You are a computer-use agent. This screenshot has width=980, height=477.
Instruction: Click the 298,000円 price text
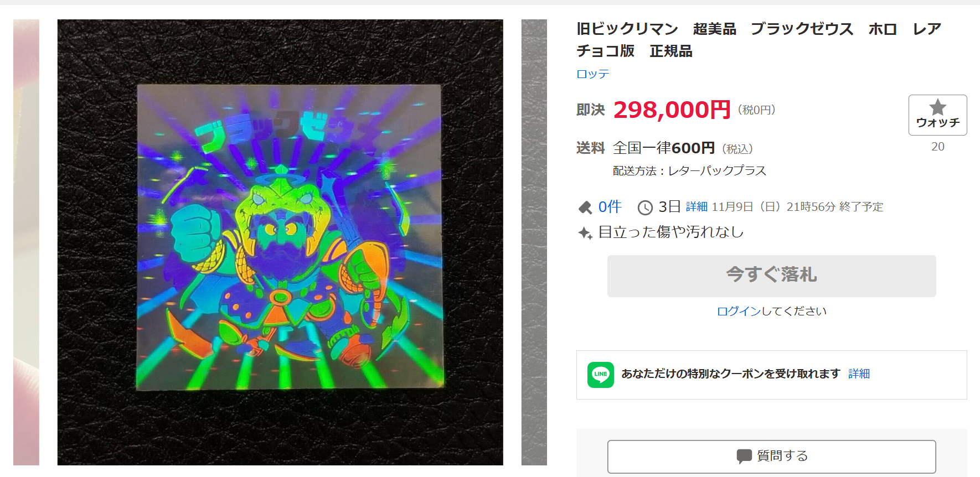[672, 110]
